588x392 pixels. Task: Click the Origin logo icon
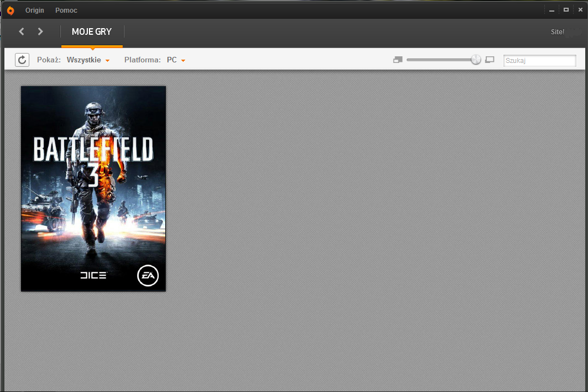pos(11,10)
